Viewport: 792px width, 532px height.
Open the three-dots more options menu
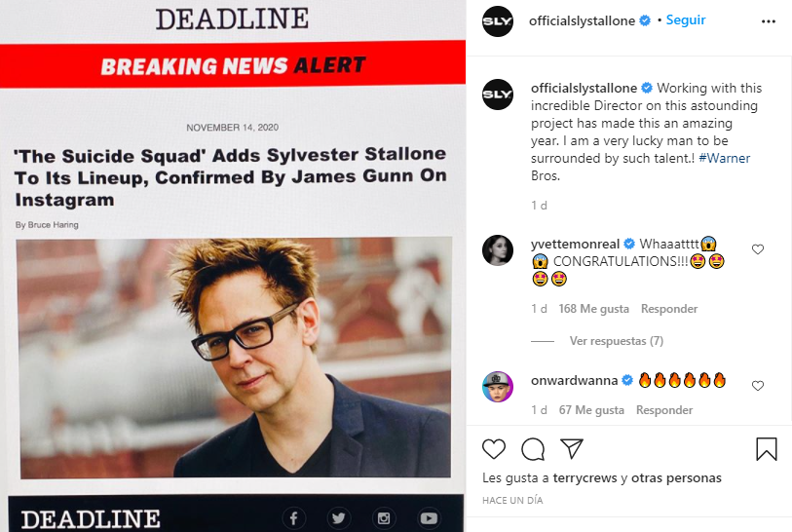(769, 21)
